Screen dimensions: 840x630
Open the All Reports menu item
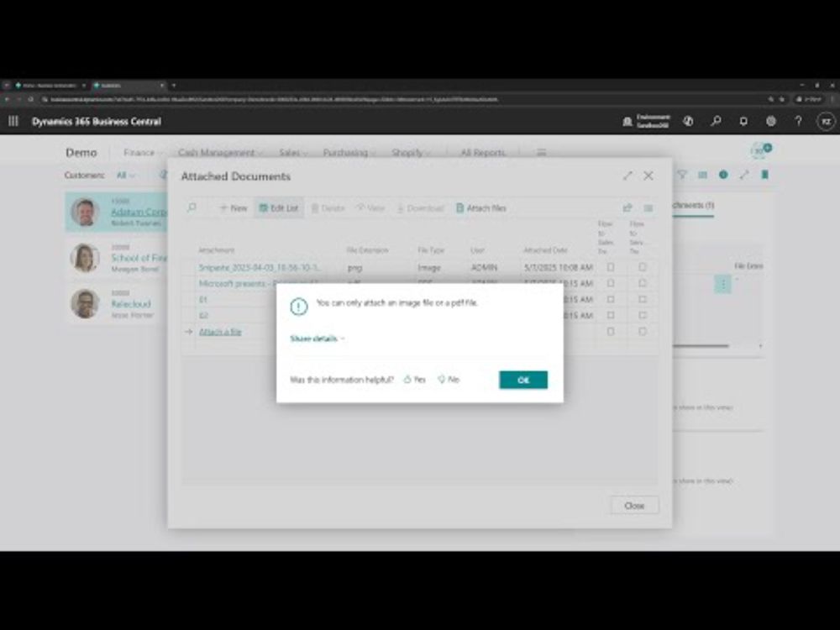point(483,153)
